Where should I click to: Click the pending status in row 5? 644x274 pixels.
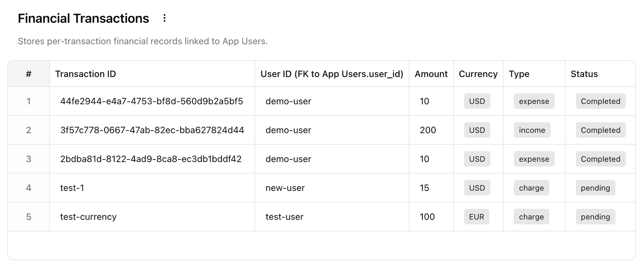click(595, 217)
